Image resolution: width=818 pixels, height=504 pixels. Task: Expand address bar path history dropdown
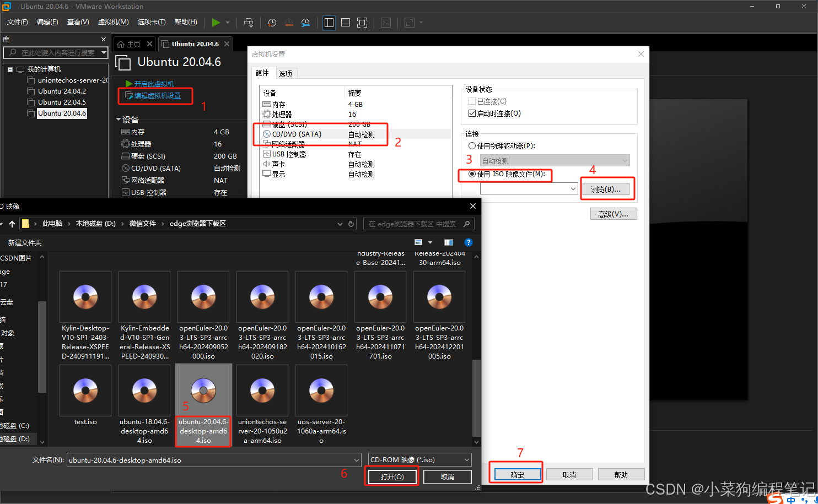[340, 224]
